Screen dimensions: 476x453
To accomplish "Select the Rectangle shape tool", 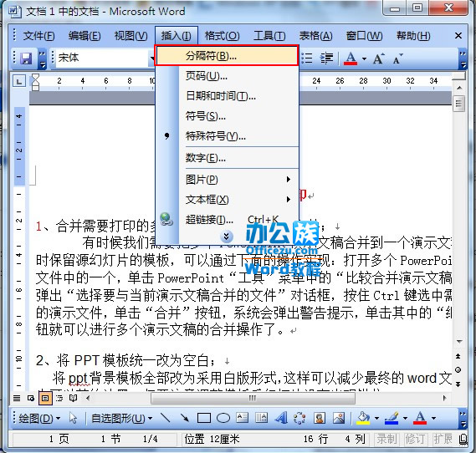I will pos(203,418).
